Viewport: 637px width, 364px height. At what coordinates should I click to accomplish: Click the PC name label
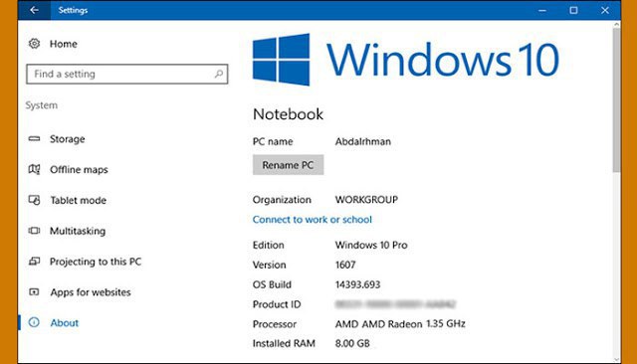[273, 141]
